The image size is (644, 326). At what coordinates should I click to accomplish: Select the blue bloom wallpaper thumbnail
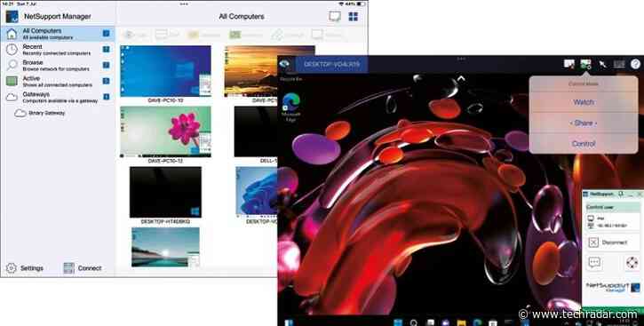(257, 191)
